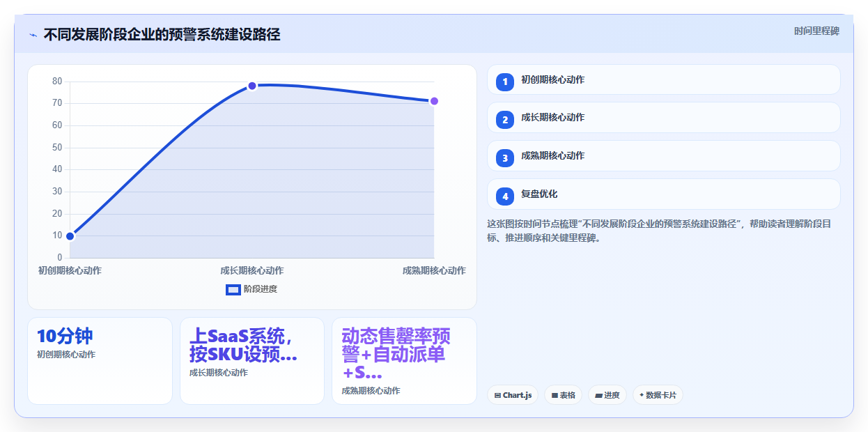Click the 阶段进度 legend label
This screenshot has height=432, width=868.
click(x=261, y=289)
